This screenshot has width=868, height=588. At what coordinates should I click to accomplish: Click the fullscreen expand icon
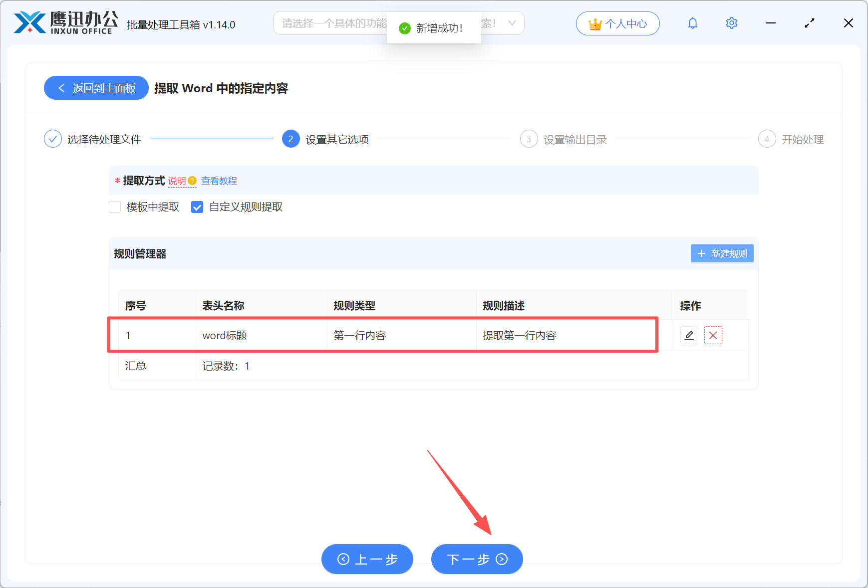tap(810, 23)
